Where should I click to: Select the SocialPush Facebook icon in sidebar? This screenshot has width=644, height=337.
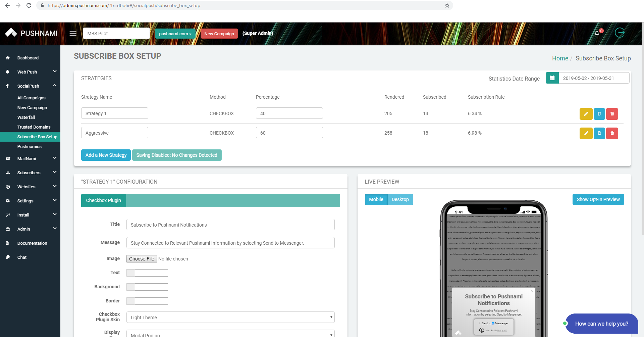coord(7,86)
